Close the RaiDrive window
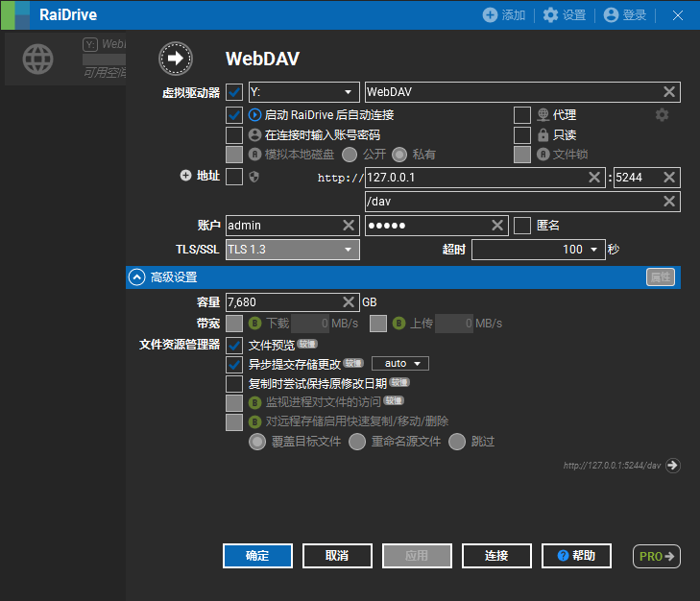Viewport: 700px width, 601px height. tap(678, 15)
